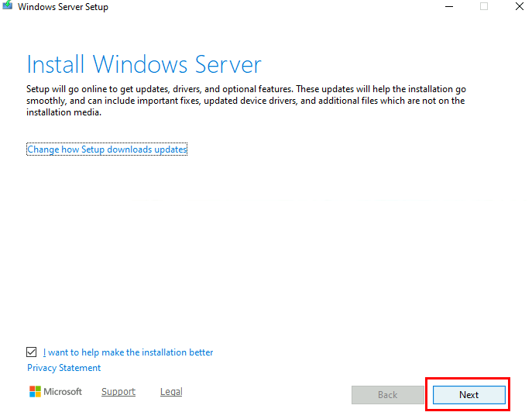
Task: Click the Windows Server Setup title bar icon
Action: click(8, 5)
